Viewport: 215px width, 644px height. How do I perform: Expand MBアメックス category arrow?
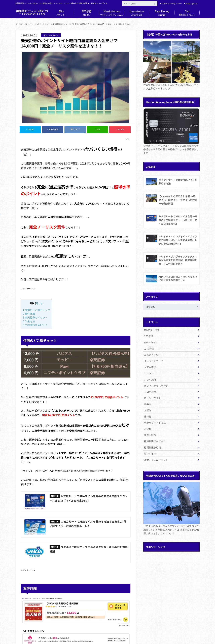click(198, 330)
